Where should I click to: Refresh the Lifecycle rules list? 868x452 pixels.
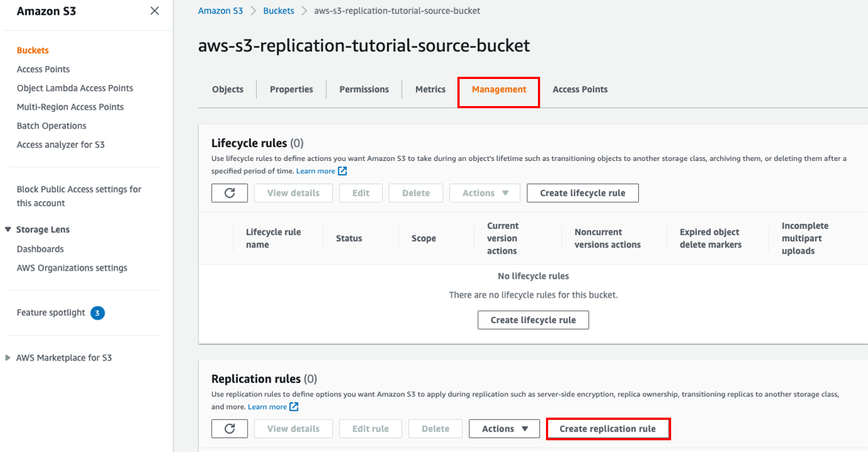pyautogui.click(x=230, y=193)
